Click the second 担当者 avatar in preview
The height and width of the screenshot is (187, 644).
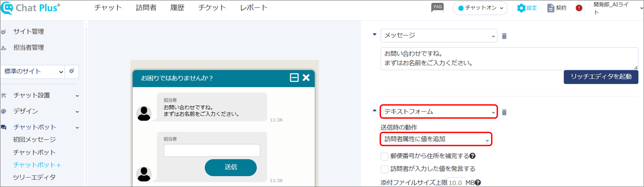click(144, 174)
